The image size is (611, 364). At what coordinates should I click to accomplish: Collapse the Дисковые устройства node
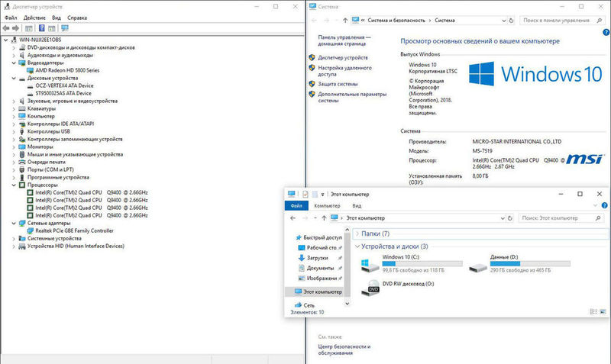[x=14, y=79]
